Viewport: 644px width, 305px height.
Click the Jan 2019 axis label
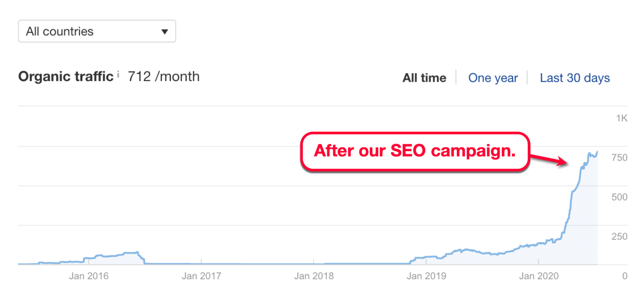426,276
